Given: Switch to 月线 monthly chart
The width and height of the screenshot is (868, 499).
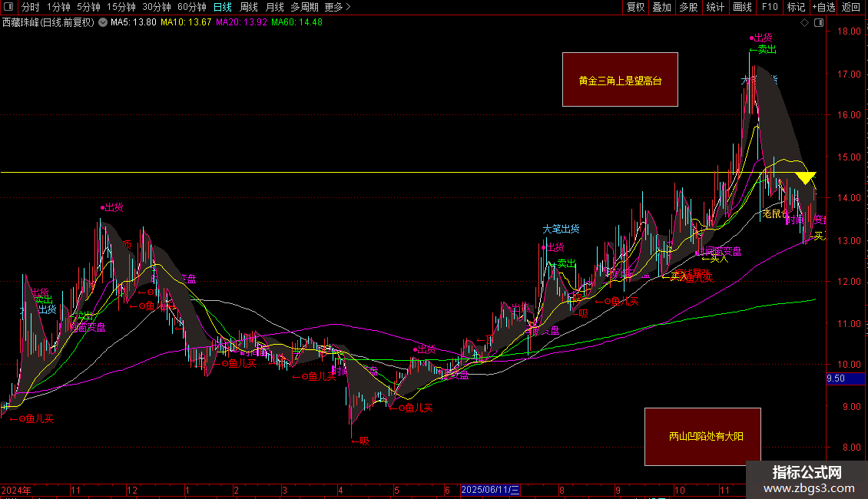Looking at the screenshot, I should pyautogui.click(x=274, y=7).
